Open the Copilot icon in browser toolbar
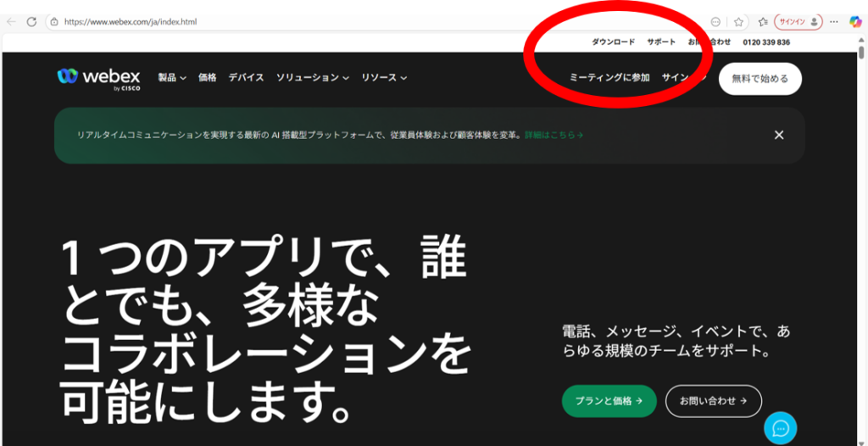 tap(855, 22)
